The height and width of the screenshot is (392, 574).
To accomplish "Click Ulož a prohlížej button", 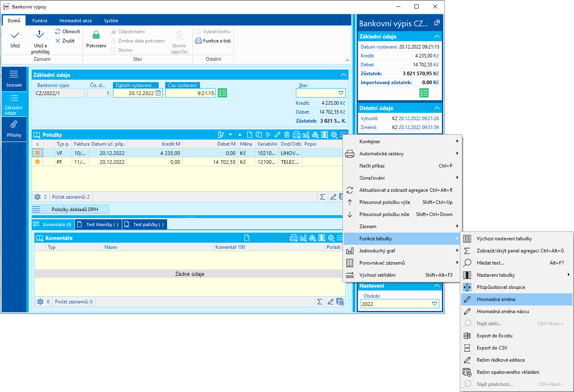I will [40, 42].
